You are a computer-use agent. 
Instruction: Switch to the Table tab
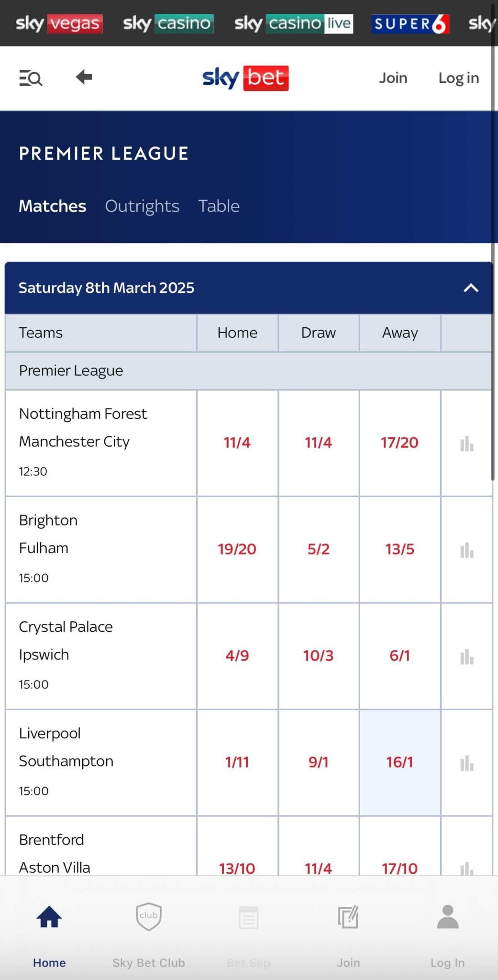click(x=219, y=206)
